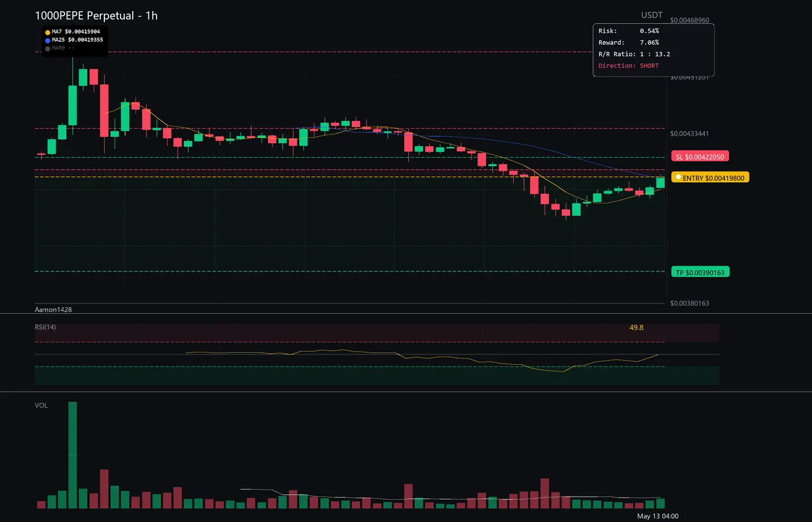Select the green TP $0.00390163 label
The height and width of the screenshot is (522, 812).
click(700, 272)
